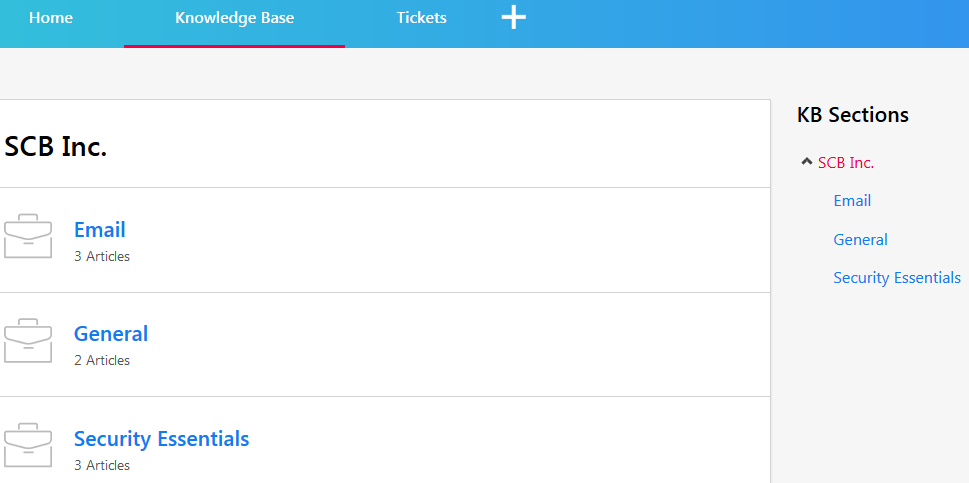This screenshot has height=483, width=969.
Task: Click the briefcase icon beside Security Essentials
Action: pos(28,445)
